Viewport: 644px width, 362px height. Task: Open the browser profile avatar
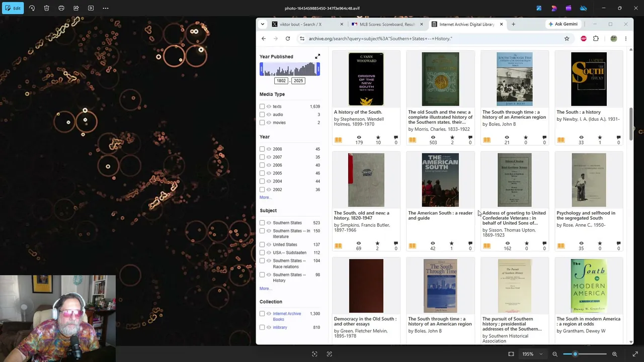click(613, 39)
